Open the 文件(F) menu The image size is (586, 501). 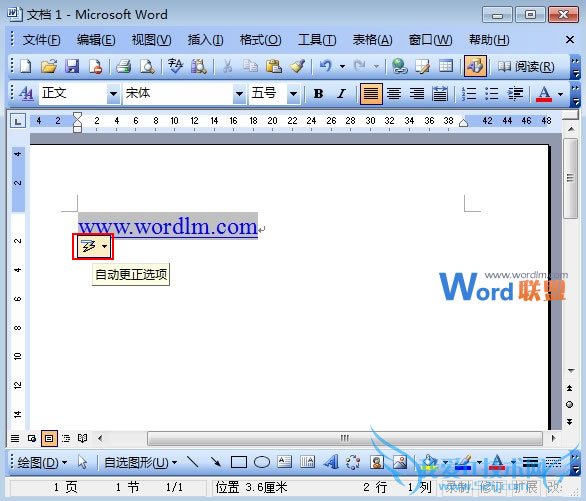click(x=41, y=40)
